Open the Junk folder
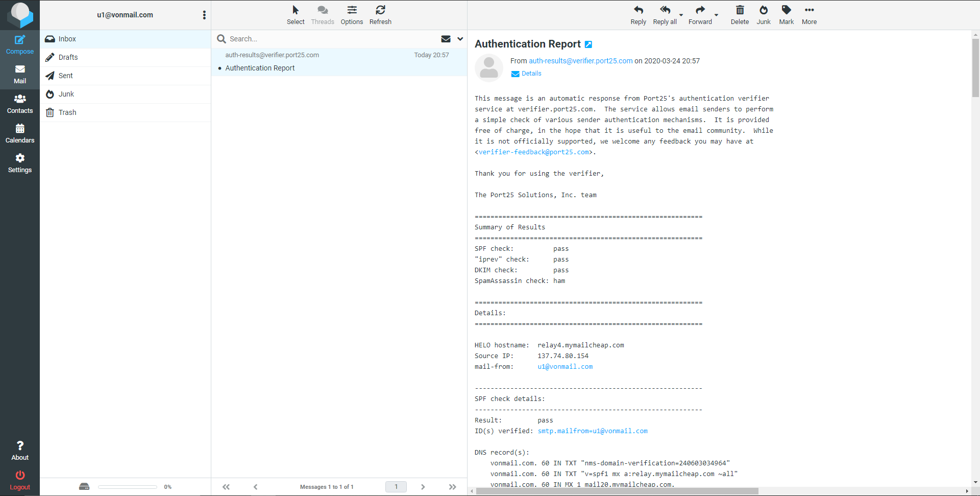 [x=125, y=94]
